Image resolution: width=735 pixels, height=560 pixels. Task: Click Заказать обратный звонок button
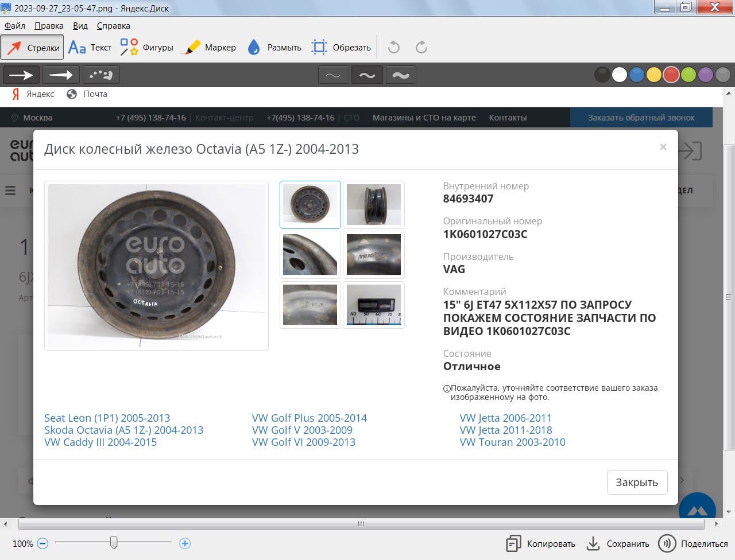pyautogui.click(x=641, y=118)
